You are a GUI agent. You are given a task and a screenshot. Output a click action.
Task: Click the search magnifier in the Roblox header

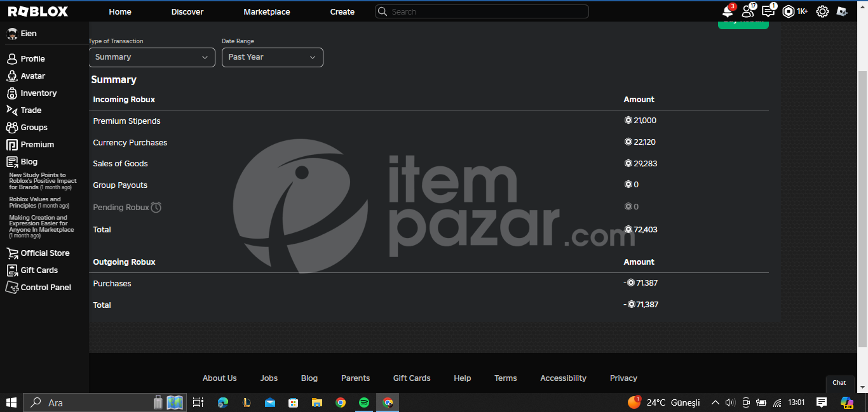coord(383,11)
